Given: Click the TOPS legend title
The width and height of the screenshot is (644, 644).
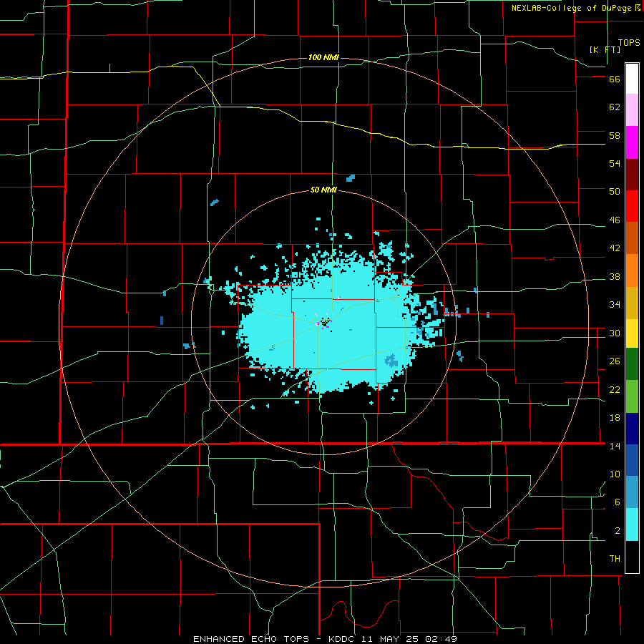Looking at the screenshot, I should click(629, 43).
